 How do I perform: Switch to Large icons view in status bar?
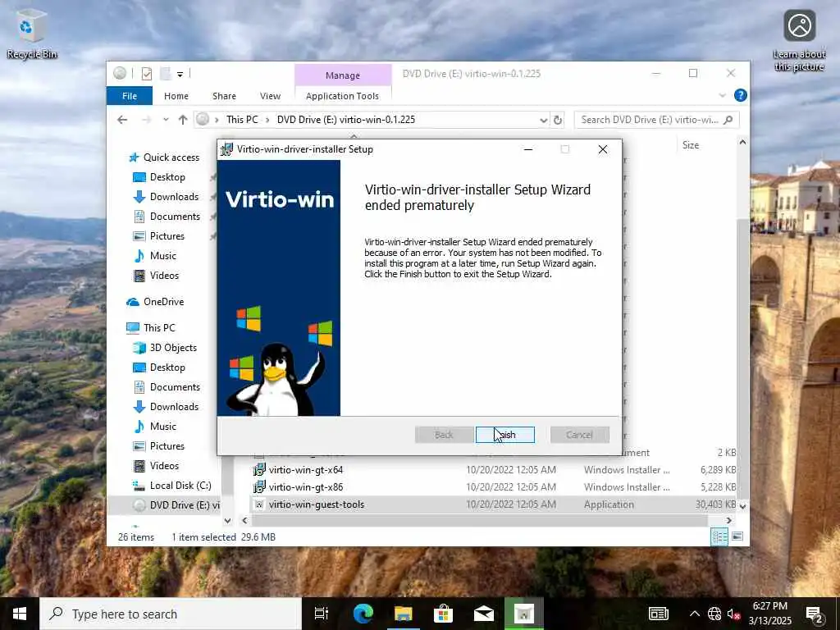coord(737,536)
